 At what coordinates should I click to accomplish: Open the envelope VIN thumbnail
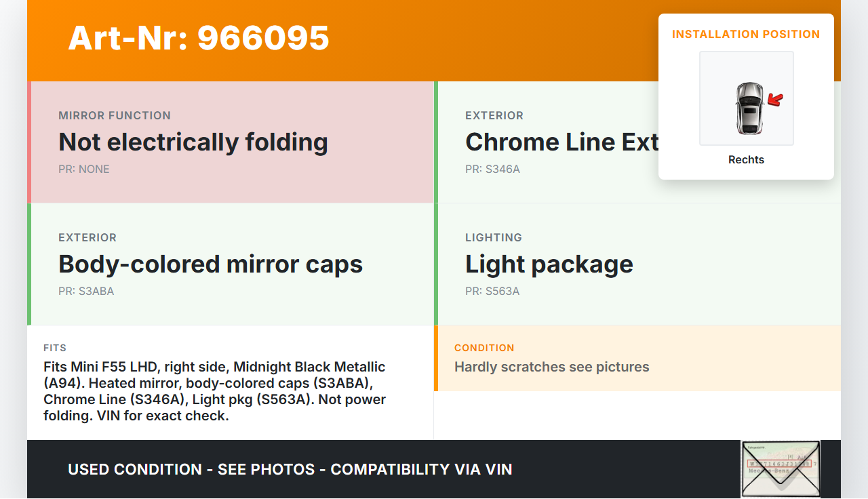[781, 468]
